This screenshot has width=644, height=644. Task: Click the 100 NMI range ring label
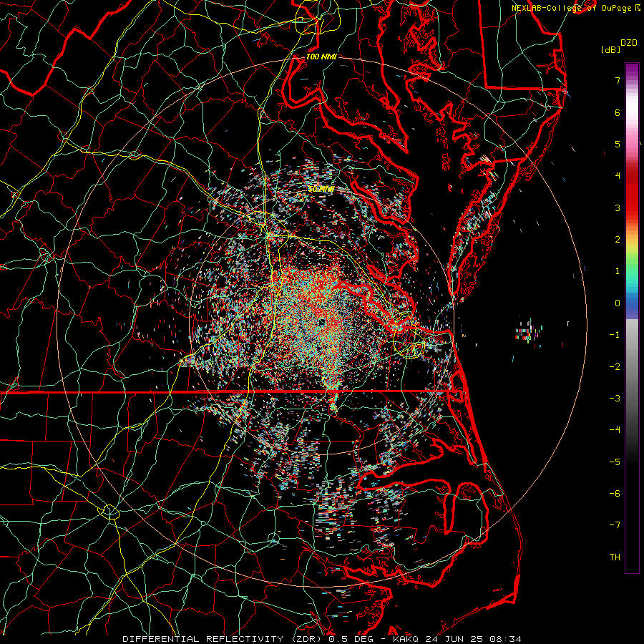coord(321,57)
